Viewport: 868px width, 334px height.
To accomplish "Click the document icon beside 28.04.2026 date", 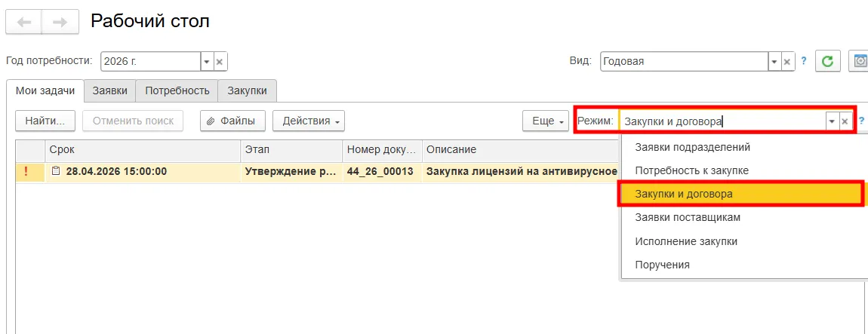I will (x=56, y=171).
